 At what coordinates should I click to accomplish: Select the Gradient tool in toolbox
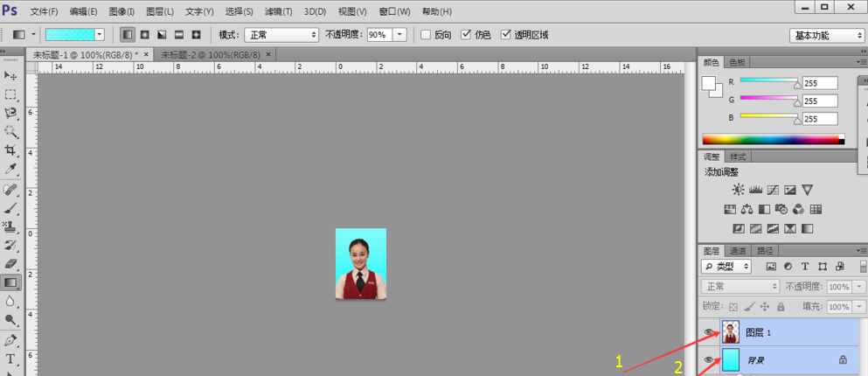tap(10, 283)
